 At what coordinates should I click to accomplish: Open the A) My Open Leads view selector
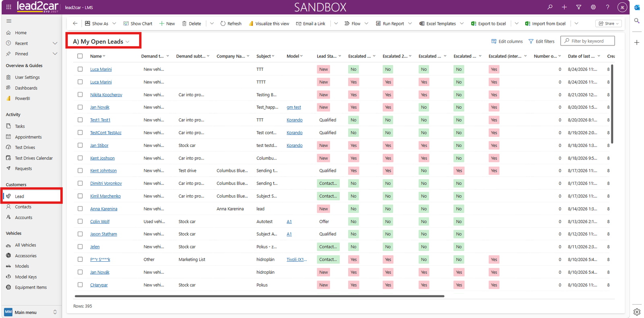point(101,41)
